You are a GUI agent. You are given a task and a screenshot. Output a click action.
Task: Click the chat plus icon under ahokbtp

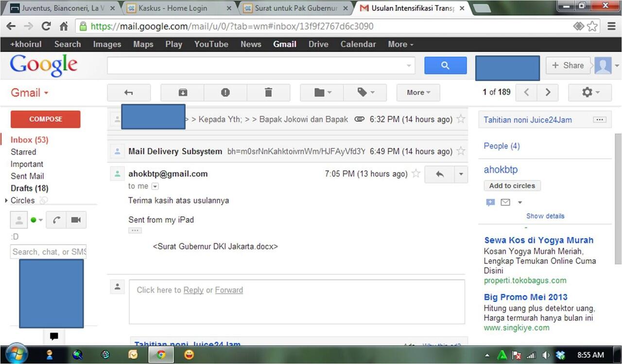coord(490,202)
